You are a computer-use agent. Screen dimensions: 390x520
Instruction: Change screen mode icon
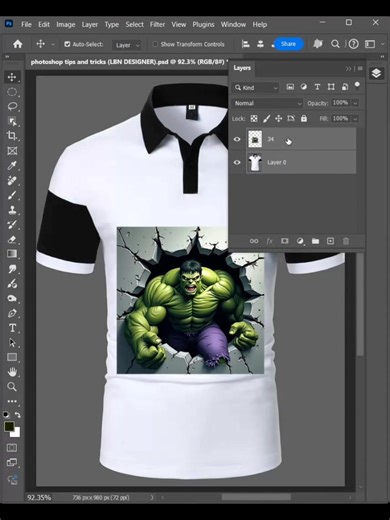click(12, 462)
